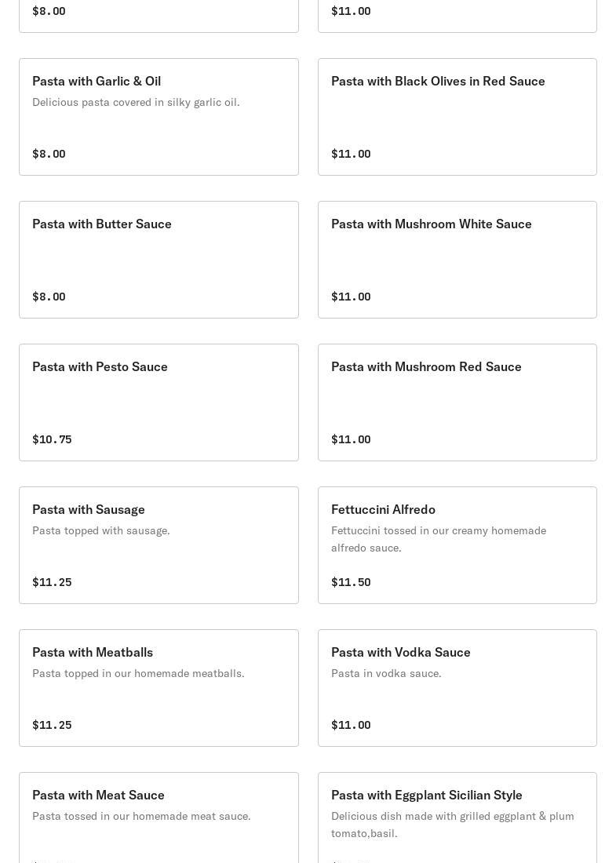Open Pasta with Eggplant Sicilian Style title
Screen dimensions: 616x863
coord(427,796)
